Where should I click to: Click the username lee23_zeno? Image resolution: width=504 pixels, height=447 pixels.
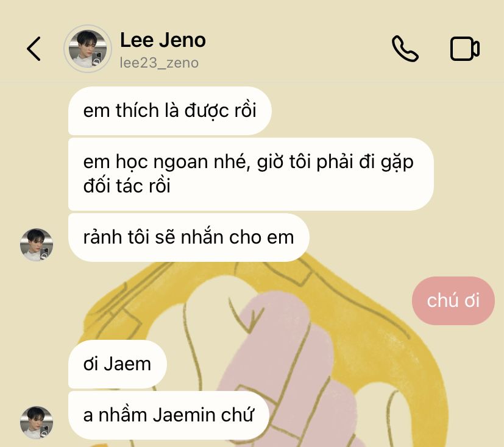tap(159, 63)
